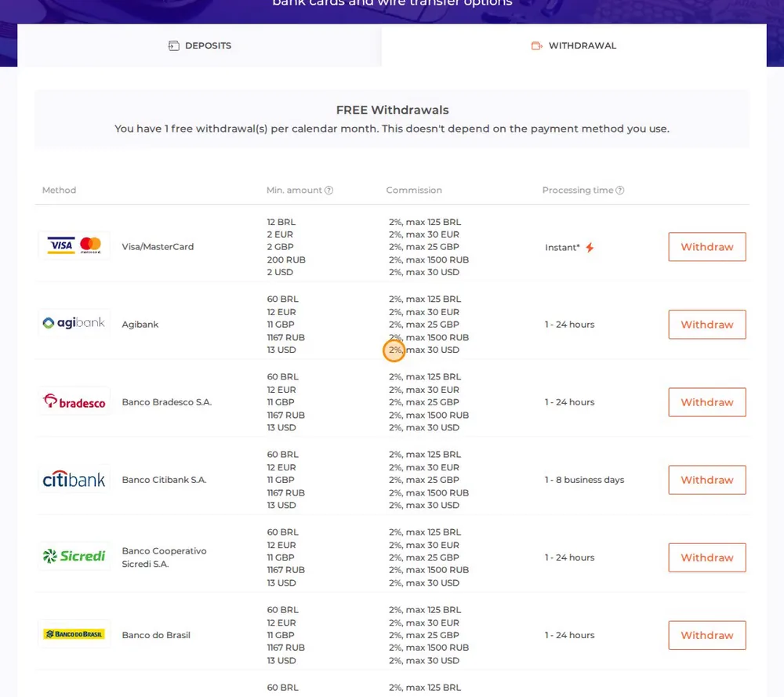Click Agibank's 60 BRL minimum amount
The height and width of the screenshot is (697, 784).
pyautogui.click(x=282, y=299)
